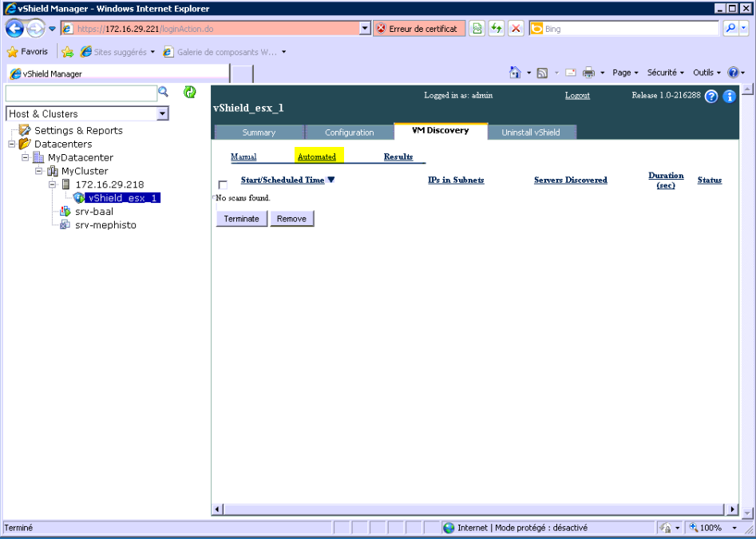Screen dimensions: 756x539
Task: Switch to the Configuration tab
Action: (349, 133)
